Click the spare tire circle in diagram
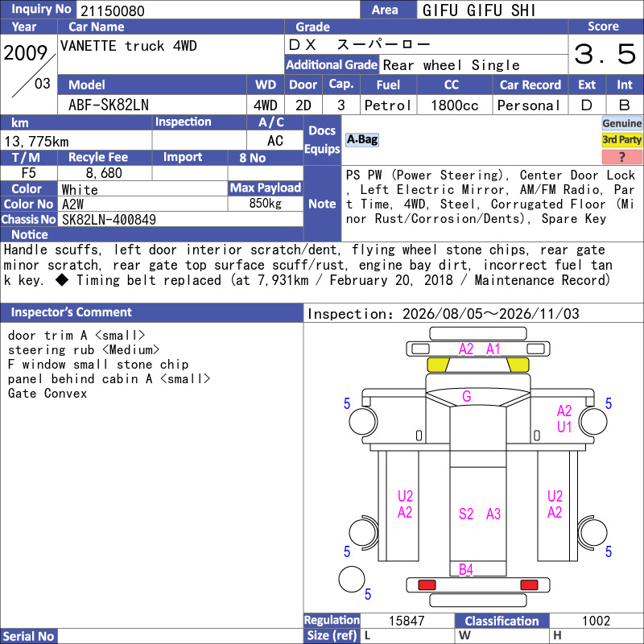Viewport: 644px width, 644px height. point(352,579)
